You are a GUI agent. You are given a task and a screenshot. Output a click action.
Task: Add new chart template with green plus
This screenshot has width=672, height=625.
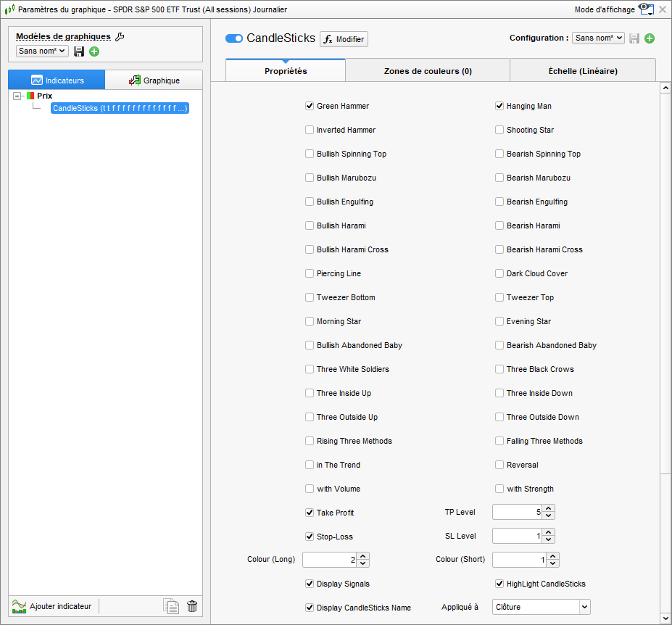(x=94, y=51)
